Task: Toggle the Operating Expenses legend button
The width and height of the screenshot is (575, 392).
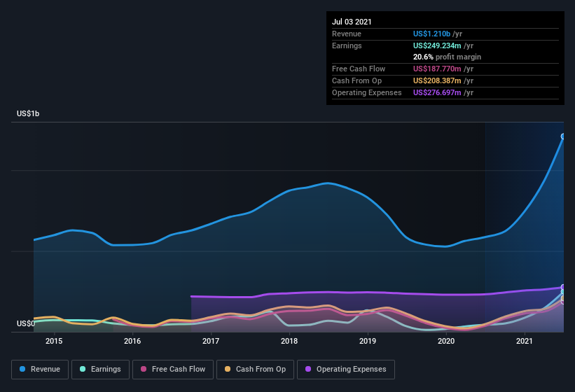Action: (345, 370)
